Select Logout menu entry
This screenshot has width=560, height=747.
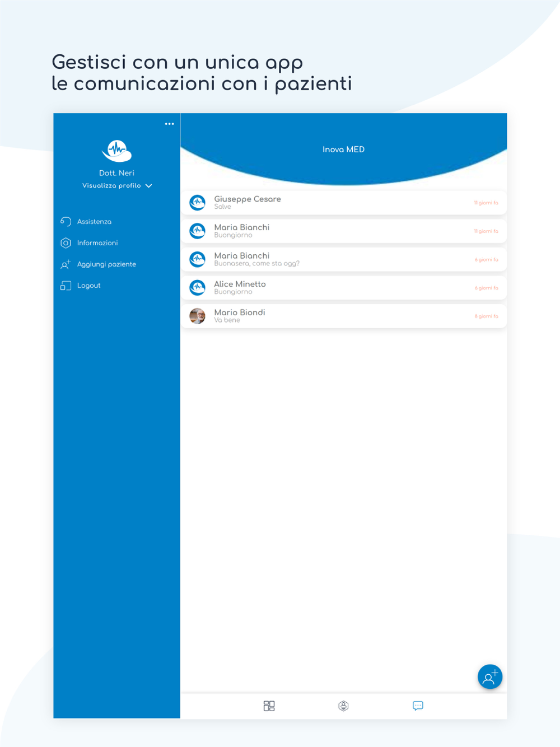[88, 286]
